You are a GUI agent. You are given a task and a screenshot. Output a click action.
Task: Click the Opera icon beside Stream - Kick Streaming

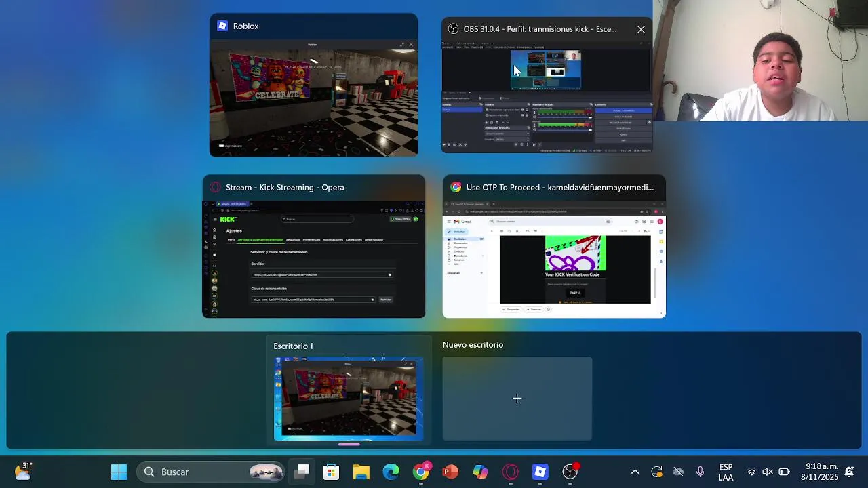point(215,187)
